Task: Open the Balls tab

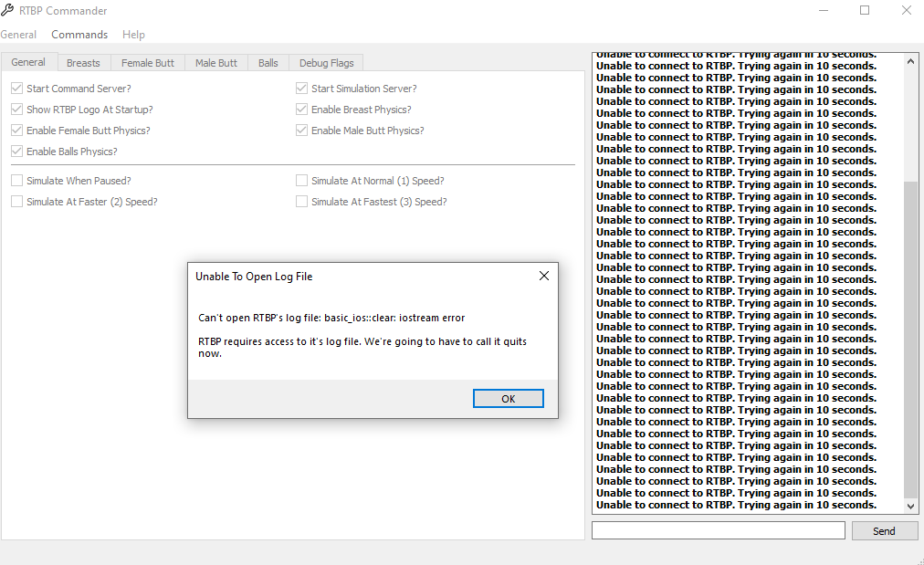Action: 268,63
